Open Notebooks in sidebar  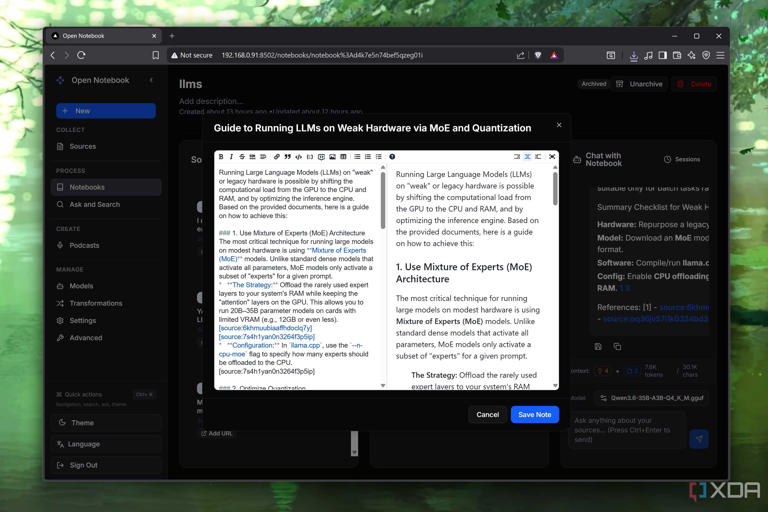click(x=106, y=187)
